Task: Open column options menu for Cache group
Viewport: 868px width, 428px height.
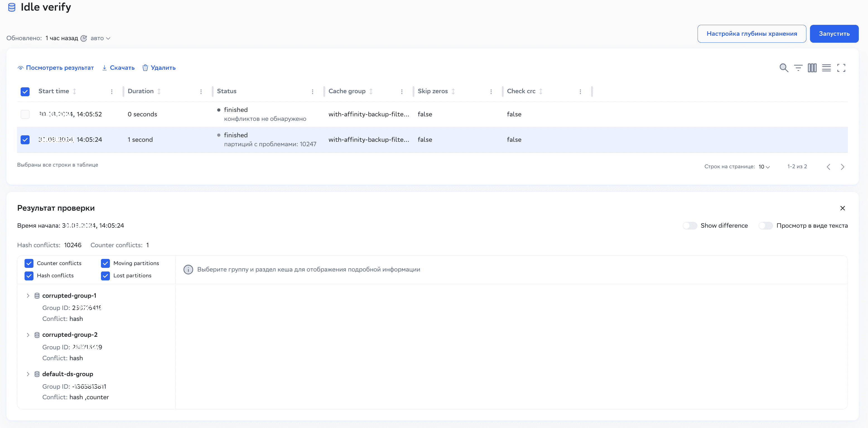Action: point(402,91)
